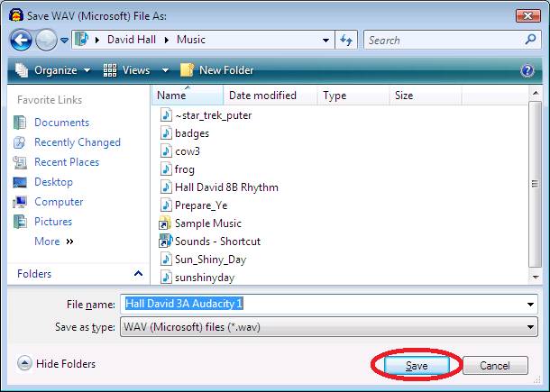The image size is (550, 392).
Task: Click the Documents folder icon
Action: pyautogui.click(x=20, y=123)
